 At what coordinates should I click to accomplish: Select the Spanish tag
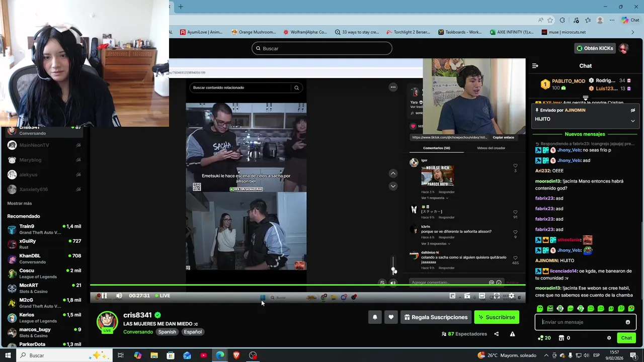point(167,332)
